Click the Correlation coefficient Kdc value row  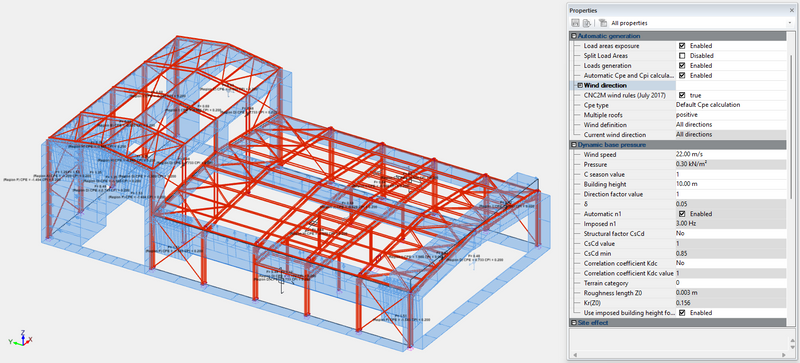coord(731,273)
